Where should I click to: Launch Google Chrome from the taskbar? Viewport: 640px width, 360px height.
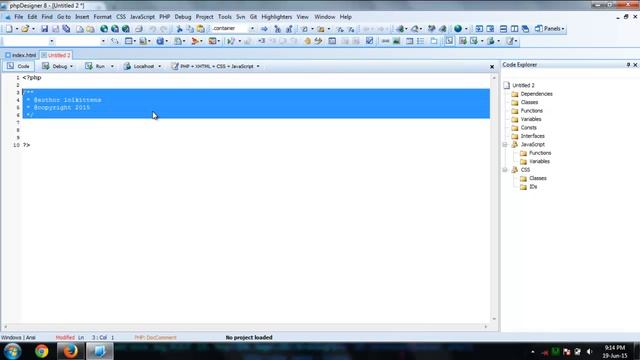[41, 351]
